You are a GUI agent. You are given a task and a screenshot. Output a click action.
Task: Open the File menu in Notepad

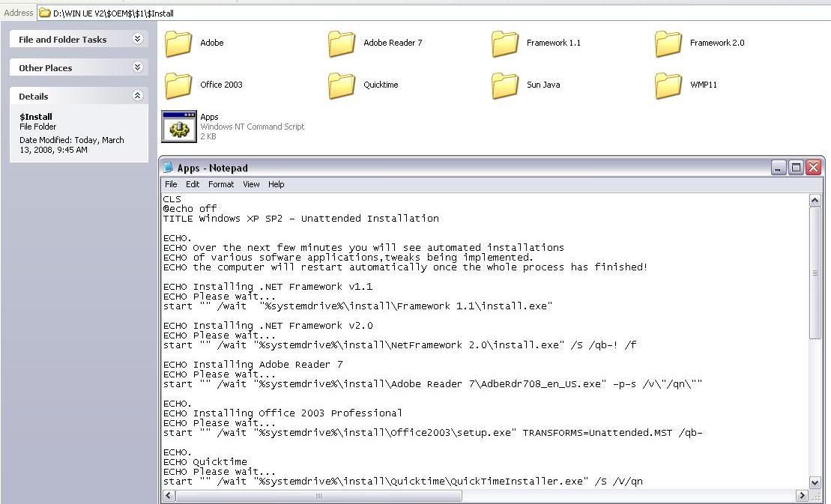[x=171, y=184]
